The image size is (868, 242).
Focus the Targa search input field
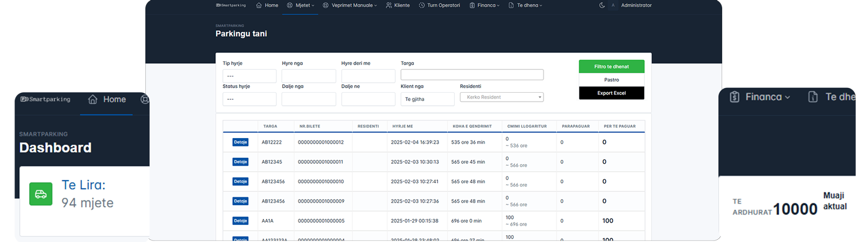[x=472, y=75]
